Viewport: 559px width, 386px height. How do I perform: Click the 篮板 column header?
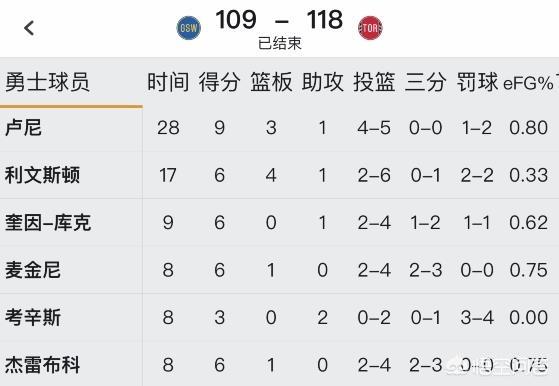(271, 82)
